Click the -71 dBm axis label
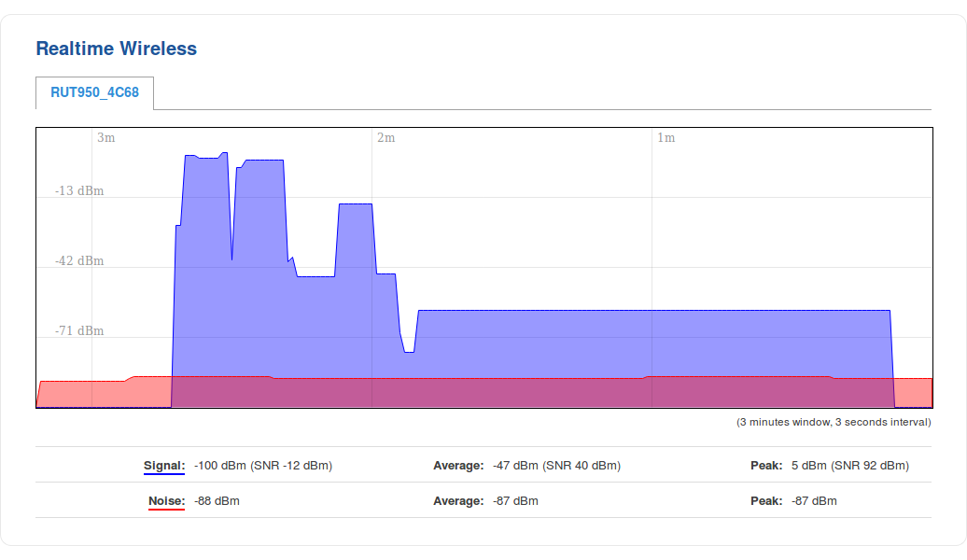 pyautogui.click(x=79, y=331)
